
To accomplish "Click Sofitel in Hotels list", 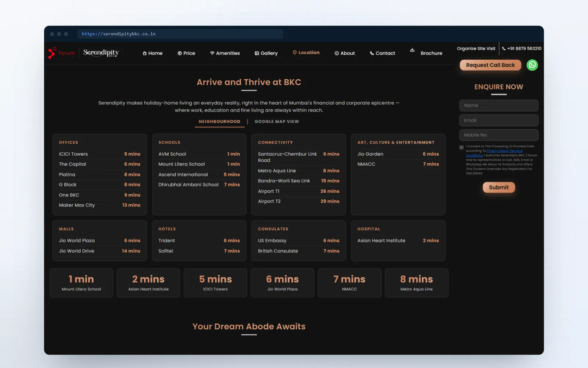I will (x=199, y=251).
